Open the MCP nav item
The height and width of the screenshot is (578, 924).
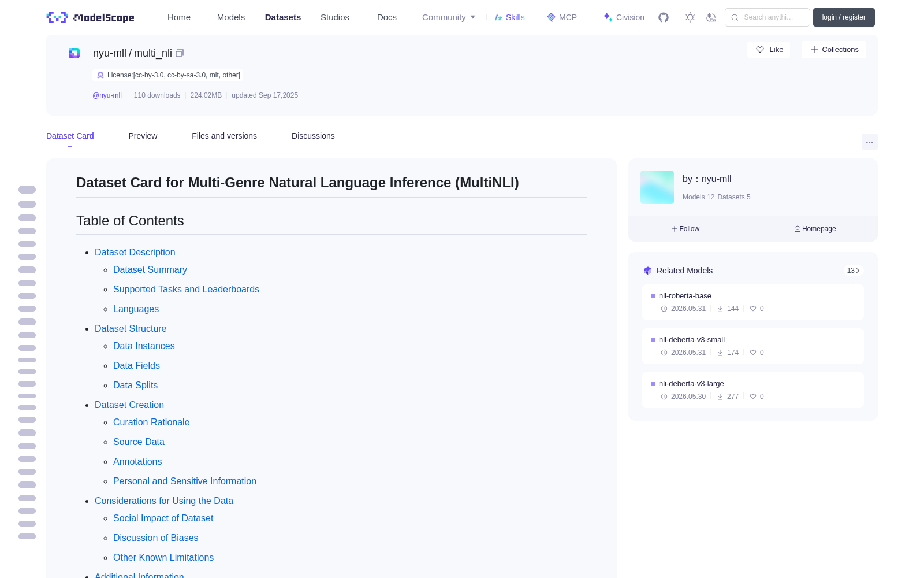tap(562, 17)
